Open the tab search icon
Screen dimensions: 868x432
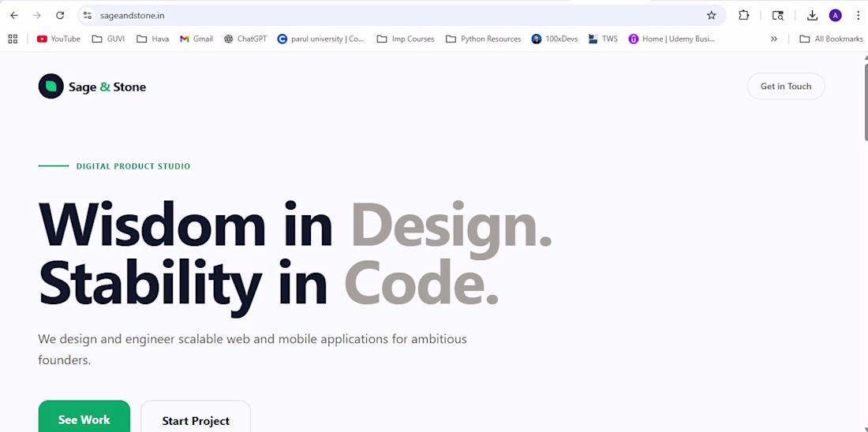point(778,16)
